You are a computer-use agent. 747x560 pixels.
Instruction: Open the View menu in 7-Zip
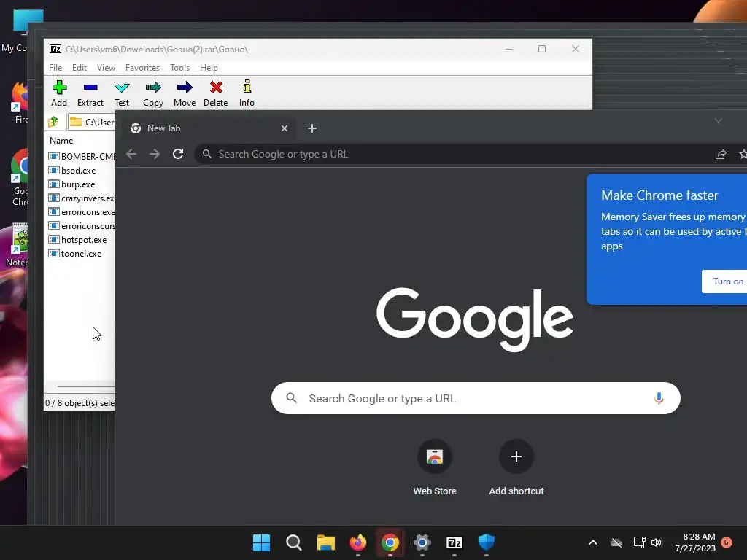[x=106, y=68]
